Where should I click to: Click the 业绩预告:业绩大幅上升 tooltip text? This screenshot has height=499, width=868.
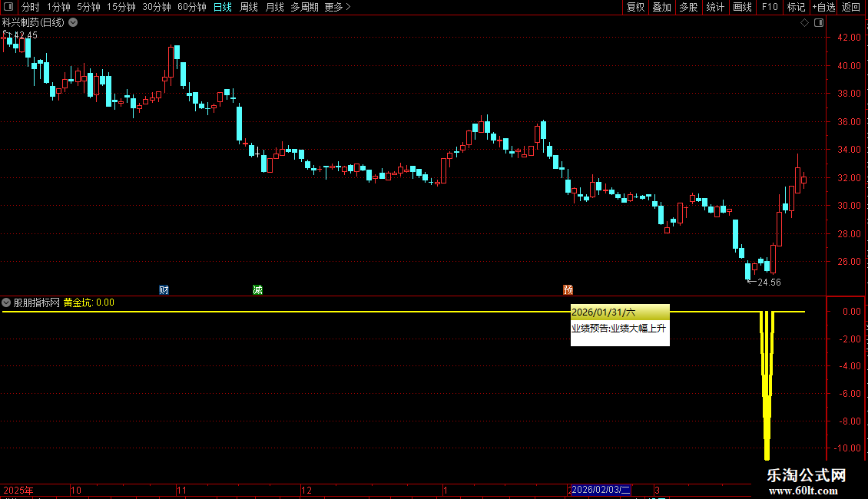[618, 328]
